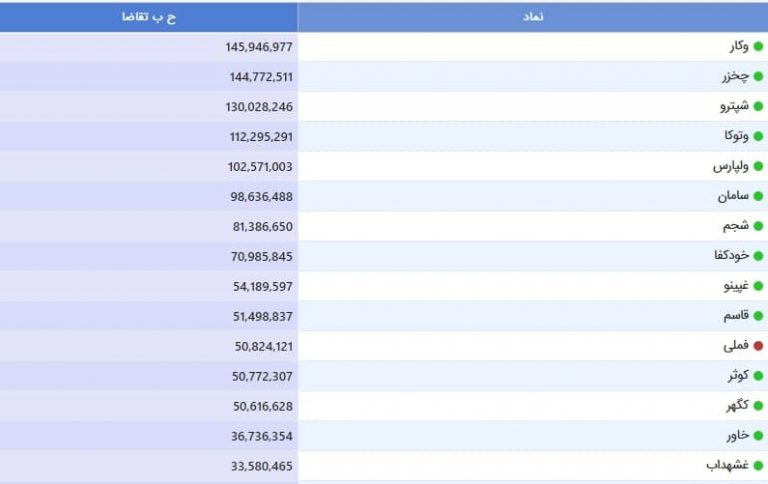768x484 pixels.
Task: Open the غپینو symbol entry
Action: pos(736,286)
